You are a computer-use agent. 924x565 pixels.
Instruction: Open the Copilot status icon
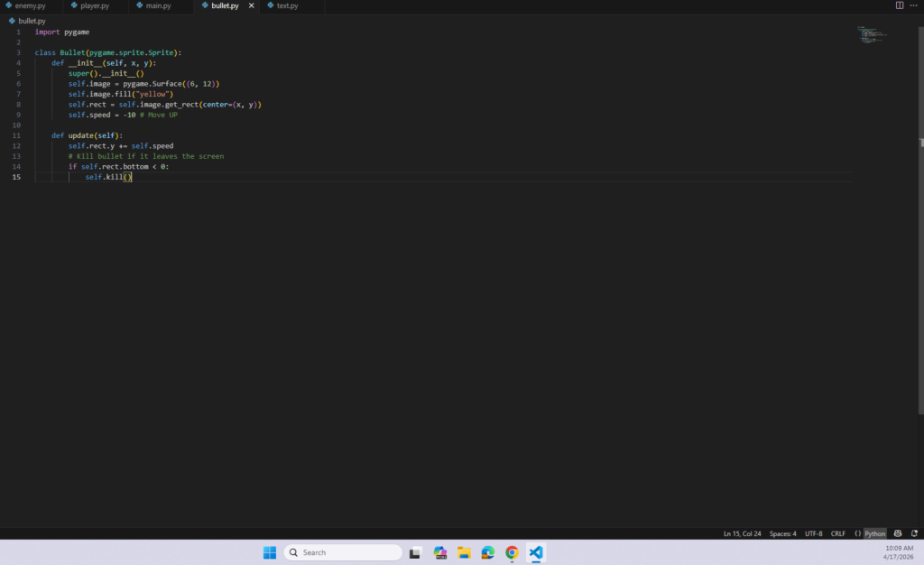pos(898,533)
